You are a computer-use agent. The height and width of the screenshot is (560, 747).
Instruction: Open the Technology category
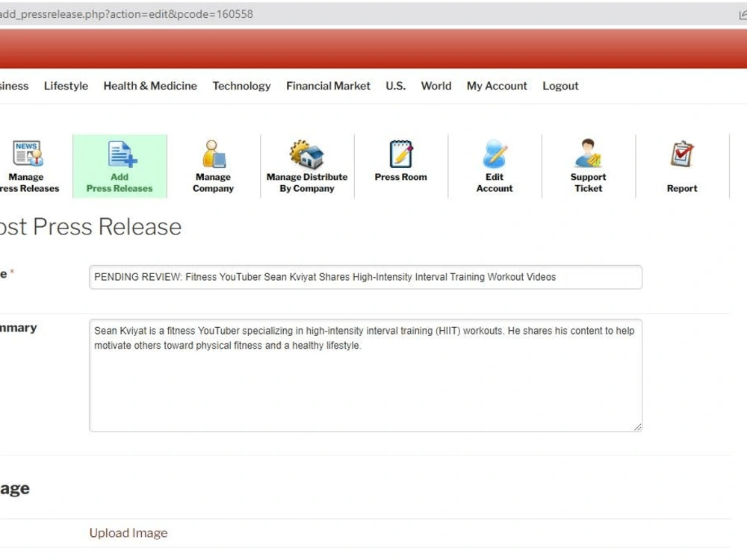coord(241,86)
